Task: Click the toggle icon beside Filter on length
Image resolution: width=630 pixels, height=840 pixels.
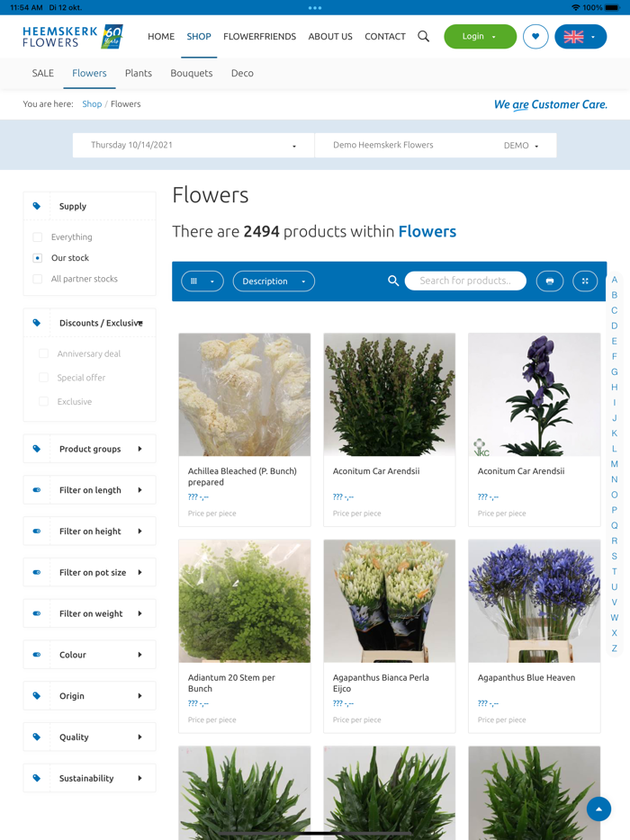Action: [37, 489]
